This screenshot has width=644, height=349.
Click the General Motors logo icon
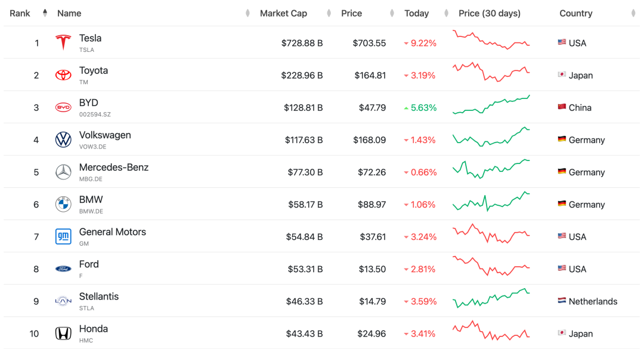tap(63, 237)
